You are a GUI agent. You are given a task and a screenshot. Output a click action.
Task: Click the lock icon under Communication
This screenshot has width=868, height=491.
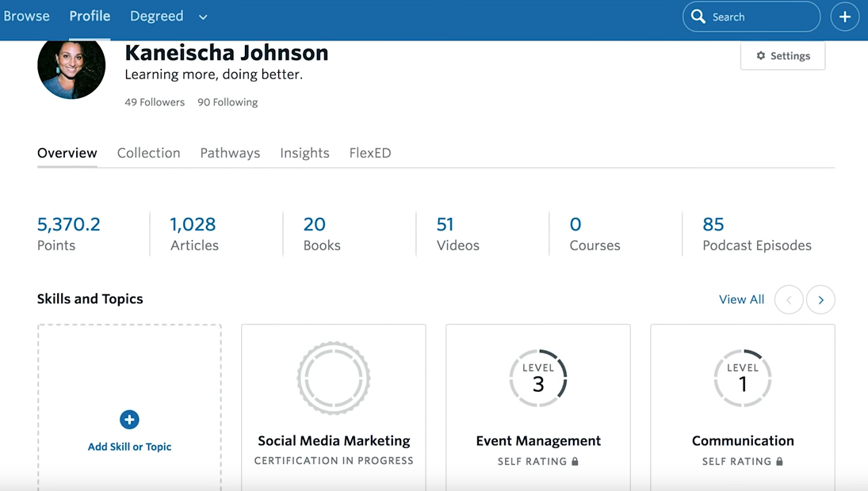pyautogui.click(x=780, y=462)
